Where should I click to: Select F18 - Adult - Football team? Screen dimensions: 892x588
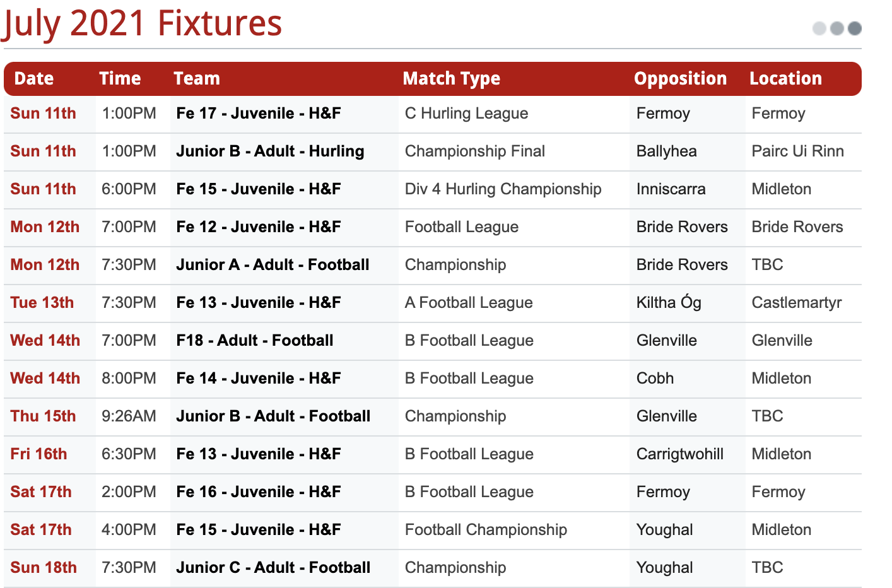[x=254, y=341]
